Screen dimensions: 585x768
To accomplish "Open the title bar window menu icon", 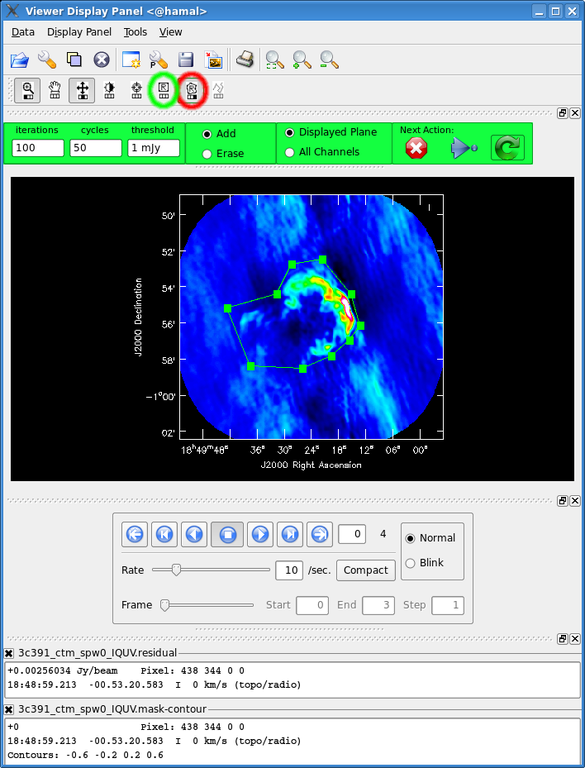I will pyautogui.click(x=12, y=10).
